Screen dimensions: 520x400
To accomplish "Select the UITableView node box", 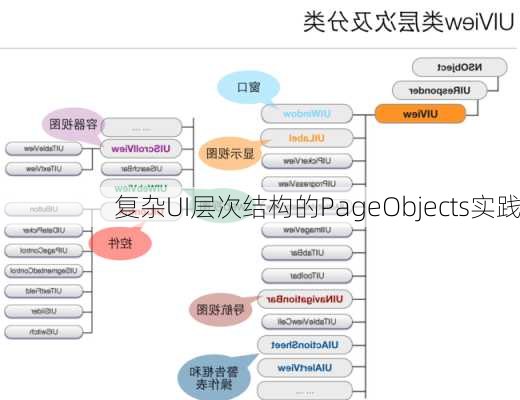I will click(x=44, y=149).
